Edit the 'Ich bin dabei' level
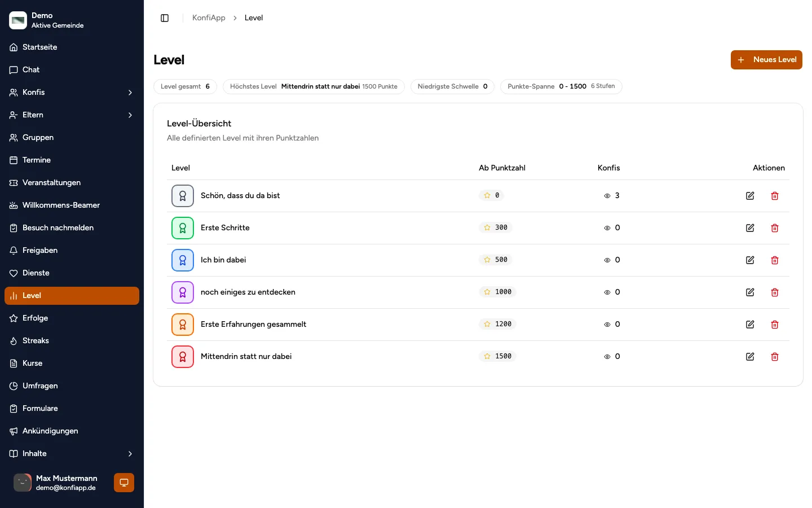Screen dimensions: 812x508 pos(750,260)
